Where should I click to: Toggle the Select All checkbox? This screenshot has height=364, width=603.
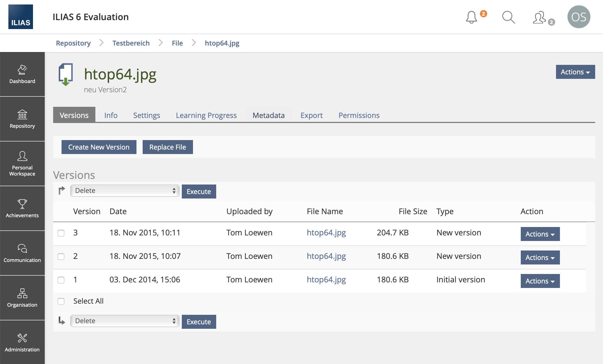(x=61, y=301)
